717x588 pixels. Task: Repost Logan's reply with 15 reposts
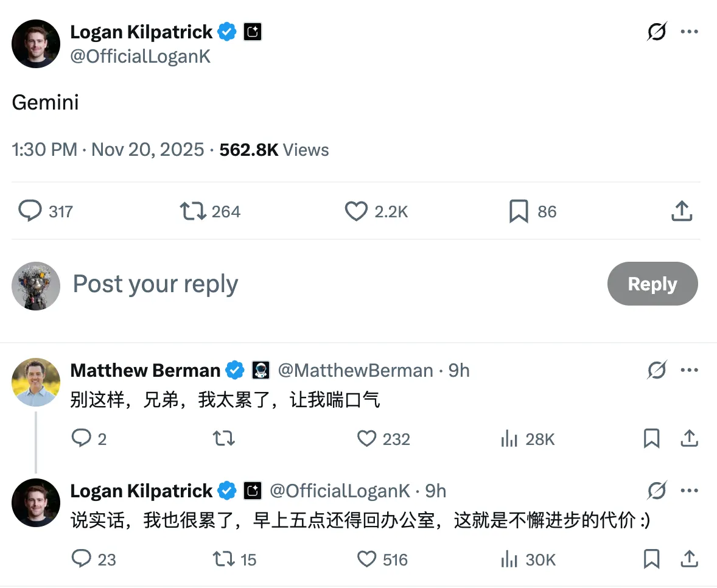[224, 559]
